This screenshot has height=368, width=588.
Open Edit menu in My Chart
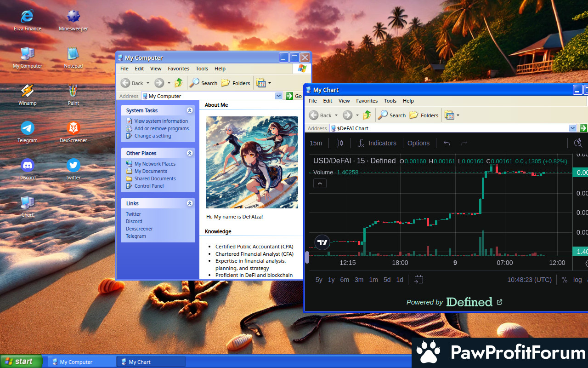(x=328, y=101)
